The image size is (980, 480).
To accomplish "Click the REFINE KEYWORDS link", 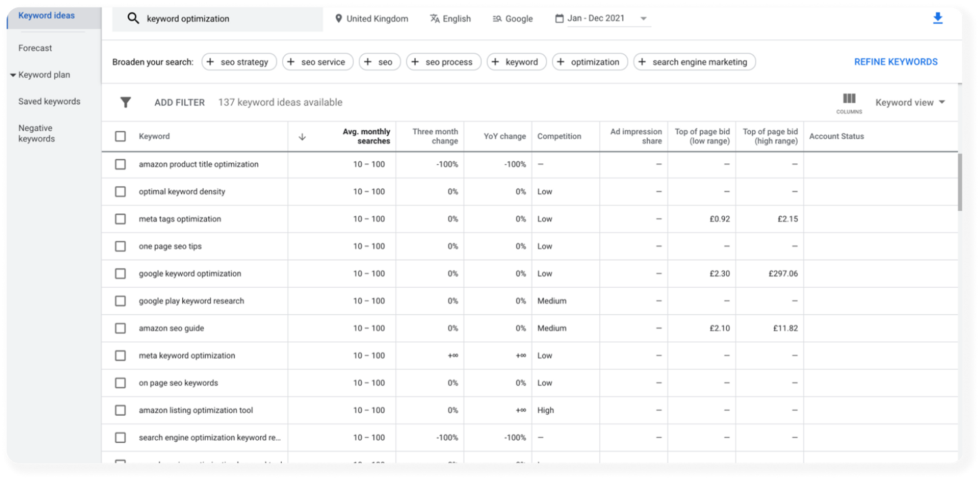I will point(896,62).
